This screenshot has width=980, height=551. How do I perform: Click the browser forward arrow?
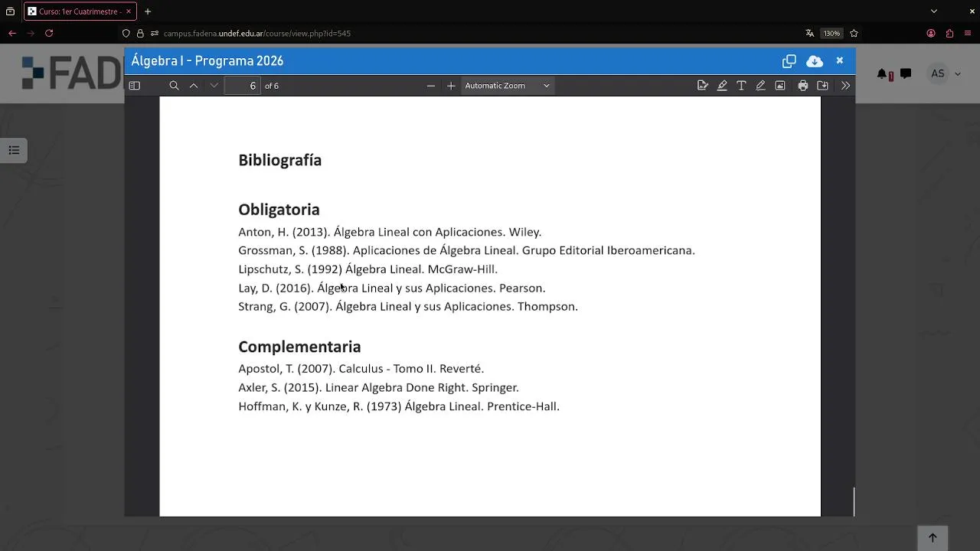pyautogui.click(x=31, y=33)
